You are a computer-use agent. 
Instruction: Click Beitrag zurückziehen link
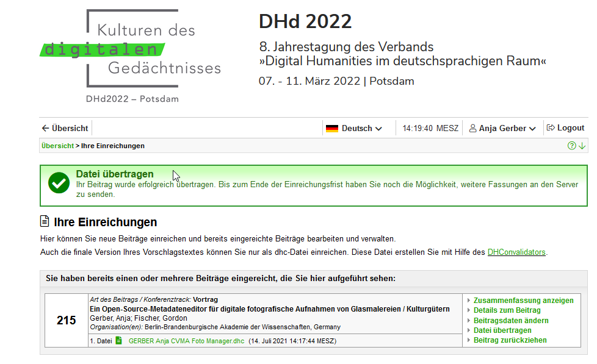click(510, 340)
